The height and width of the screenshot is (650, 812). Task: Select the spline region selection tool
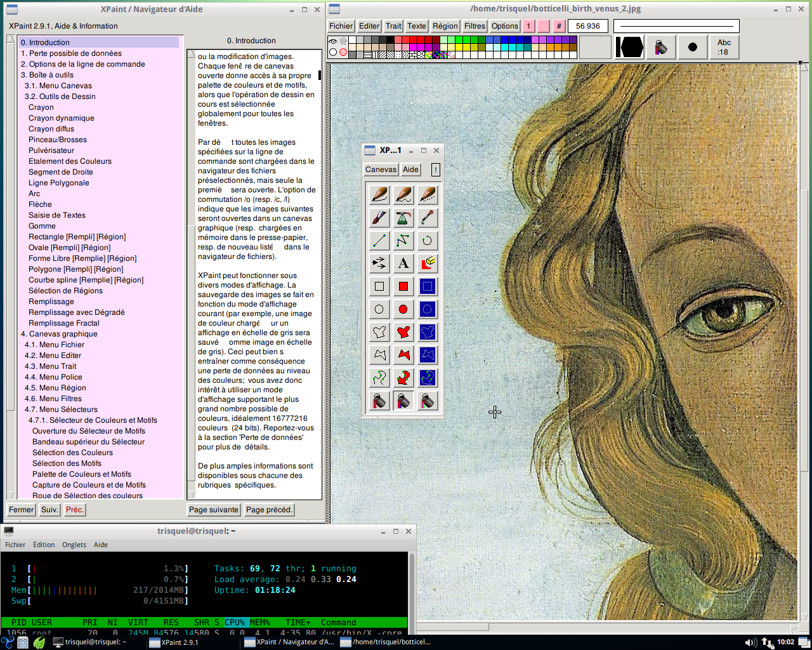coord(428,378)
